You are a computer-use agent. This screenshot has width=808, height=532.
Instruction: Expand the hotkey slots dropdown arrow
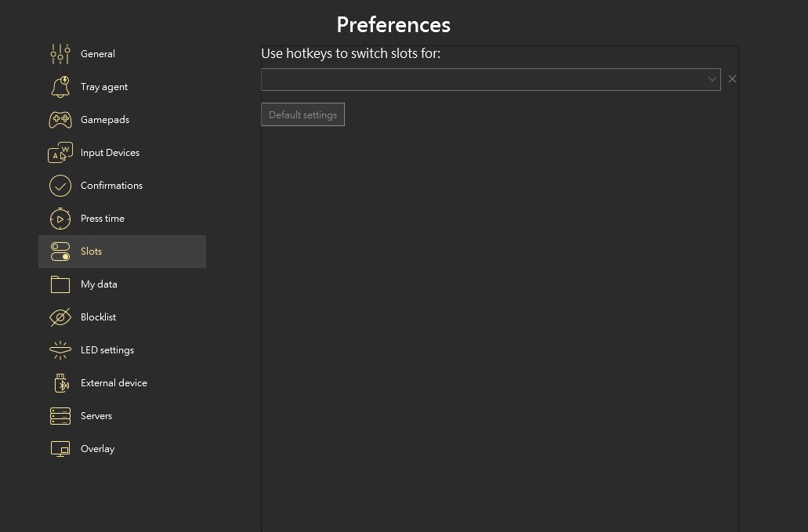(712, 79)
